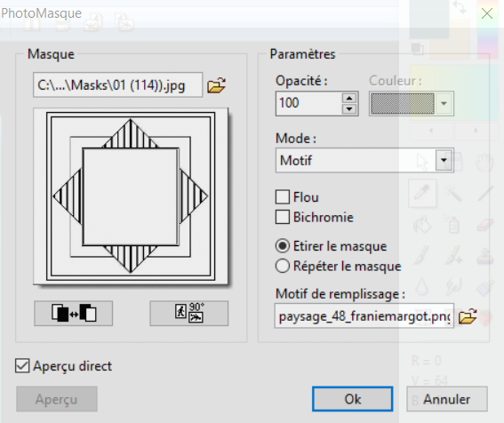The image size is (504, 423).
Task: Expand the Couleur dropdown arrow
Action: (444, 103)
